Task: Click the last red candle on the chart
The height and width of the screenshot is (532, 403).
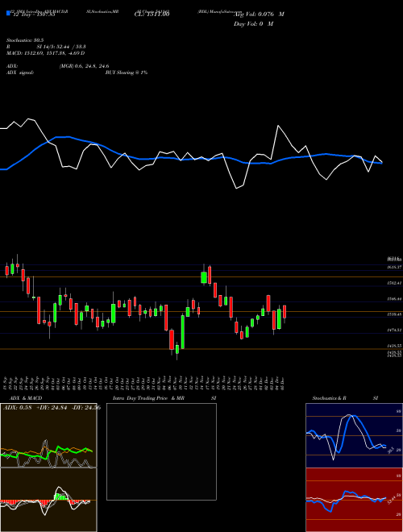Action: tap(285, 312)
